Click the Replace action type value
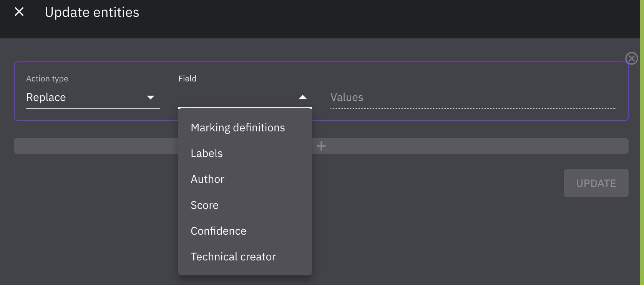Viewport: 644px width, 285px height. (x=46, y=98)
